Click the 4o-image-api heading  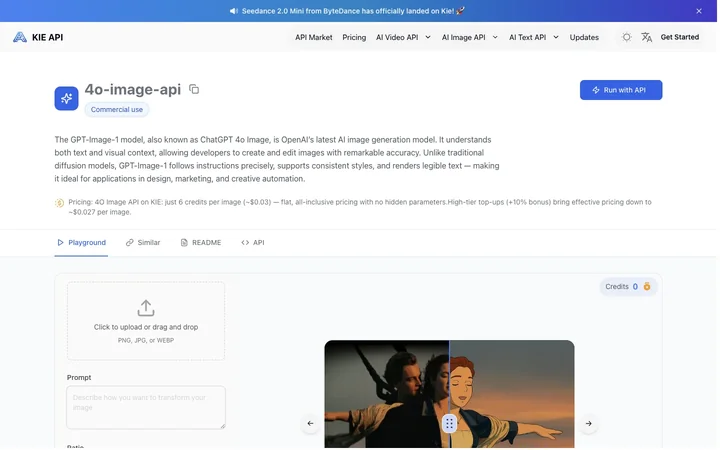[x=133, y=89]
